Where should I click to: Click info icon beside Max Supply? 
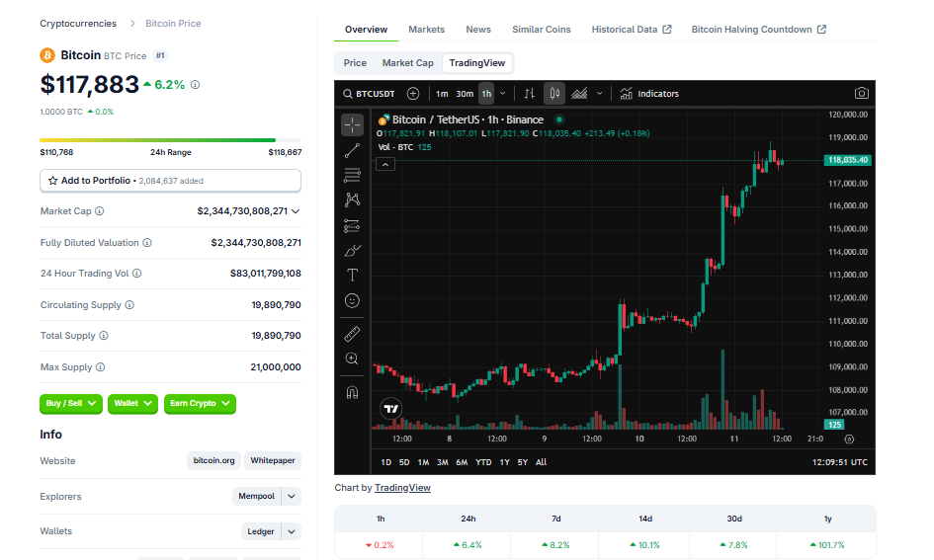click(101, 367)
